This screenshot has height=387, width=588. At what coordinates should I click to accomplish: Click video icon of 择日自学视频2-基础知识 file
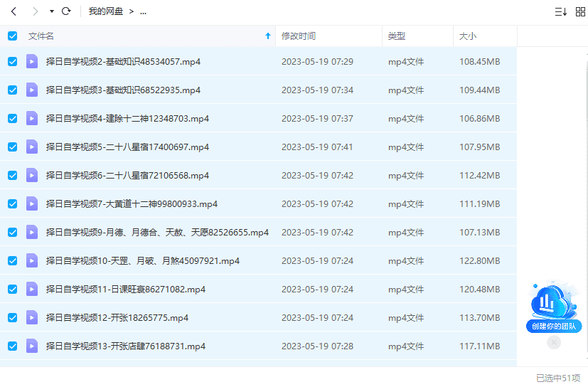point(32,62)
